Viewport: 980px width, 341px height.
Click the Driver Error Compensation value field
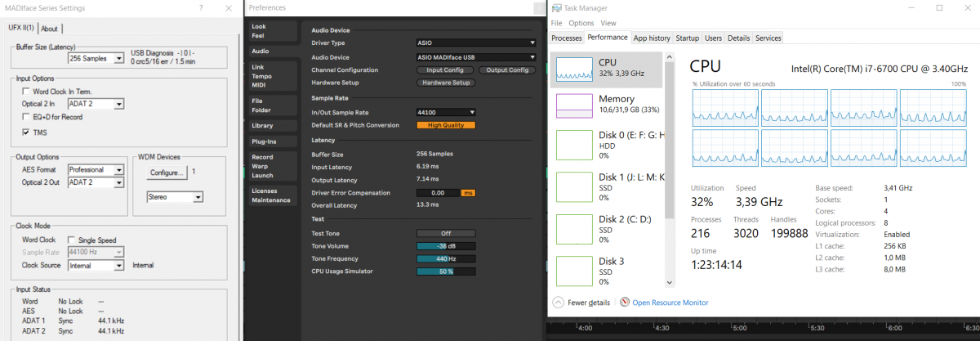439,193
